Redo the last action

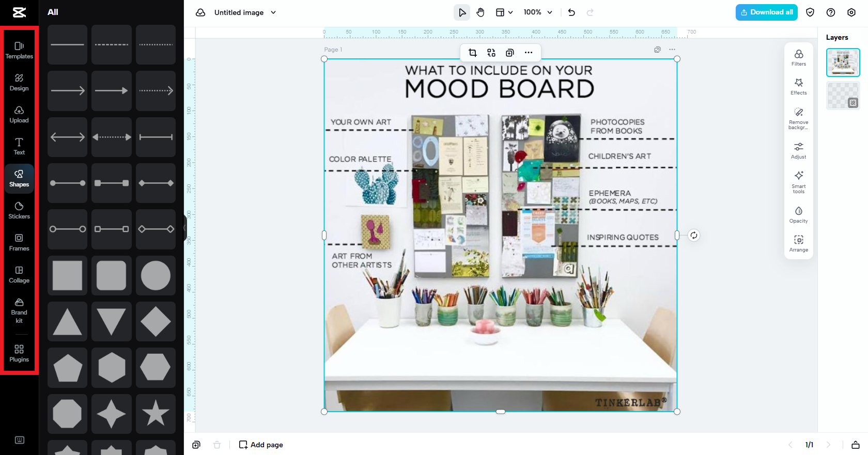(x=590, y=12)
